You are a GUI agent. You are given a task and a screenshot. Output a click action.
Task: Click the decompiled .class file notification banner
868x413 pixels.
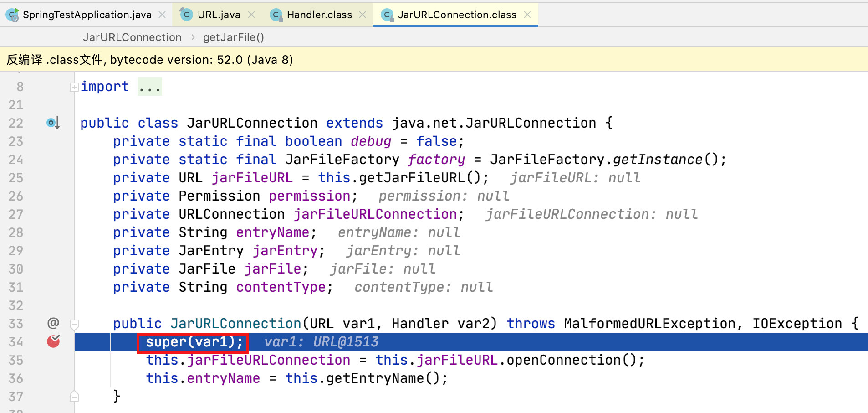434,60
